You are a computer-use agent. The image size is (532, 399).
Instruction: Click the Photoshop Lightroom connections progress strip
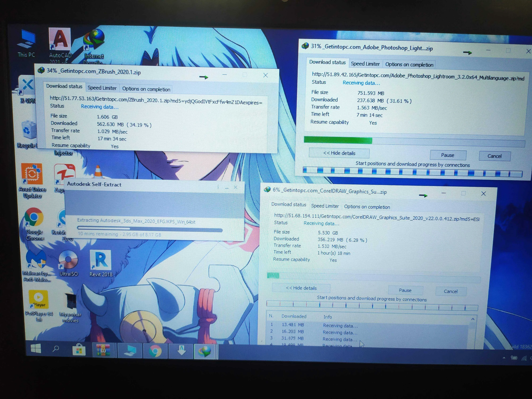[x=413, y=171]
